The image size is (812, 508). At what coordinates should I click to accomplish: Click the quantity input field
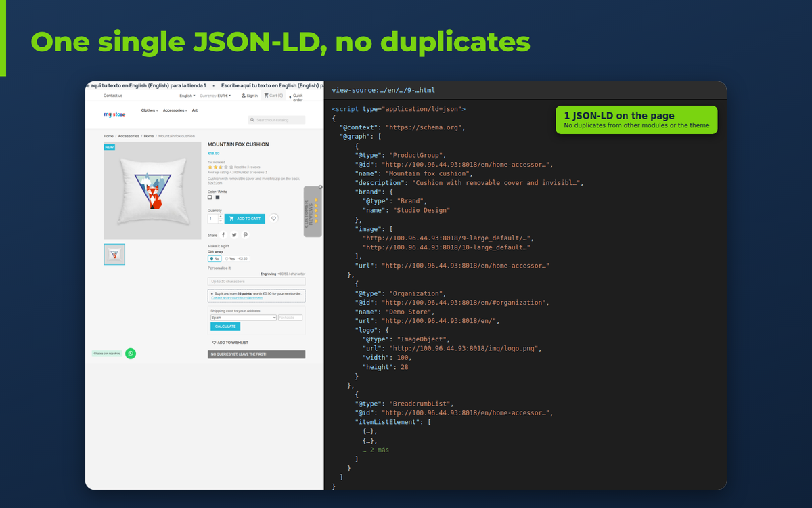(212, 219)
